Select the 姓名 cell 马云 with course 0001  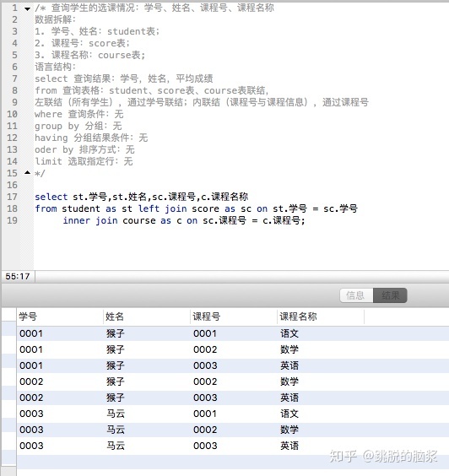click(x=116, y=414)
